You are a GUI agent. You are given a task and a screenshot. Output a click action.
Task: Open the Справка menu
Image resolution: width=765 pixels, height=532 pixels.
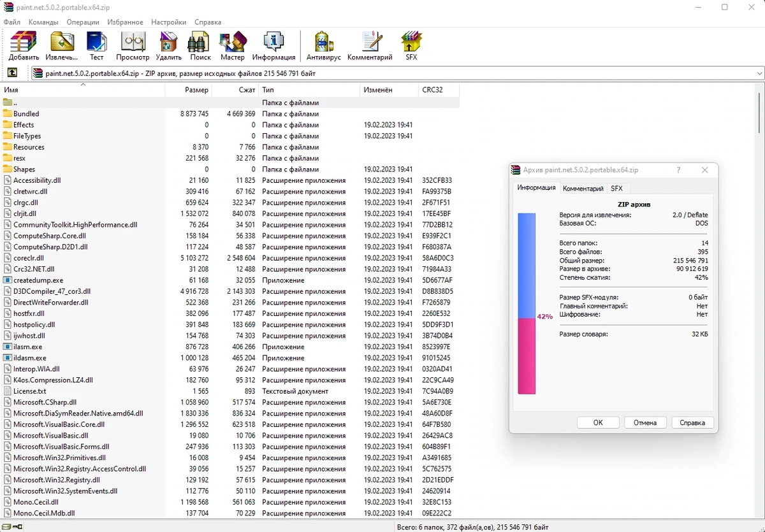tap(208, 22)
